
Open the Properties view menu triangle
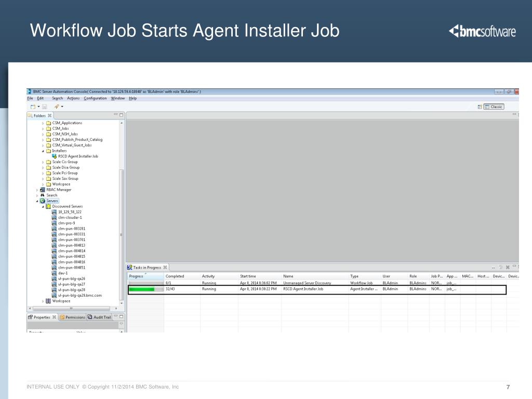121,324
